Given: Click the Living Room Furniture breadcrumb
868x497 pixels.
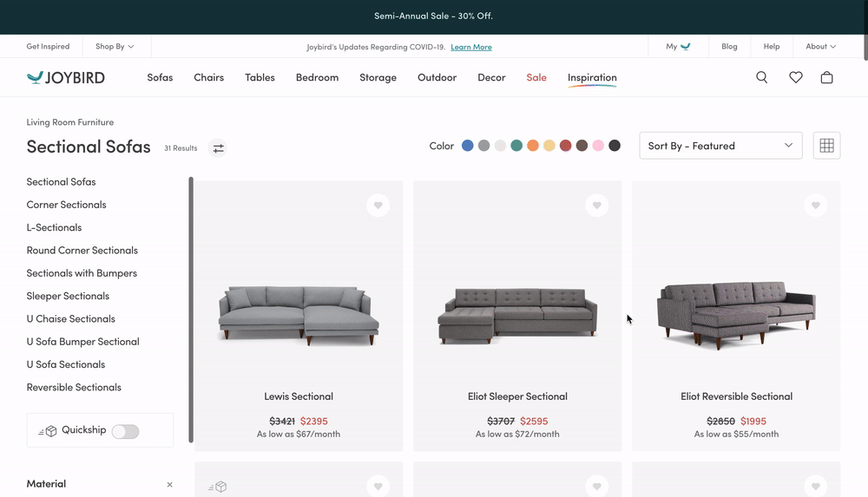Looking at the screenshot, I should click(x=70, y=121).
